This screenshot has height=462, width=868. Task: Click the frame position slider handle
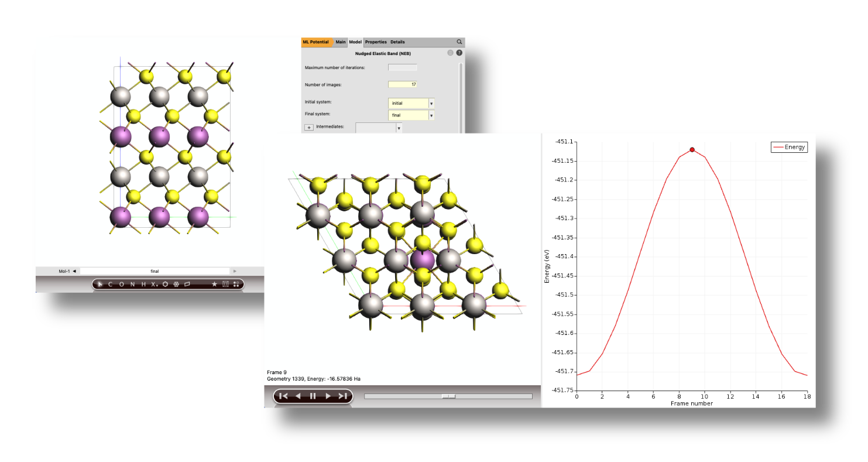(449, 396)
